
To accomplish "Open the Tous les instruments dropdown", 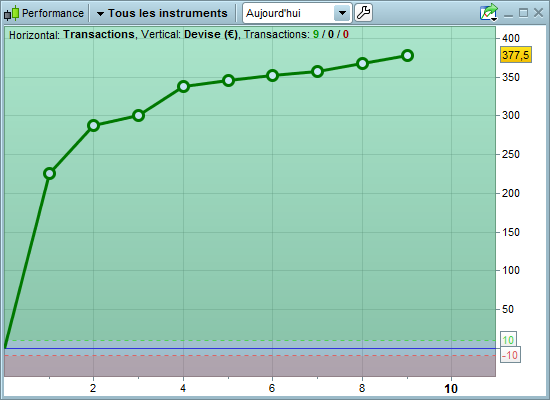I will (162, 13).
